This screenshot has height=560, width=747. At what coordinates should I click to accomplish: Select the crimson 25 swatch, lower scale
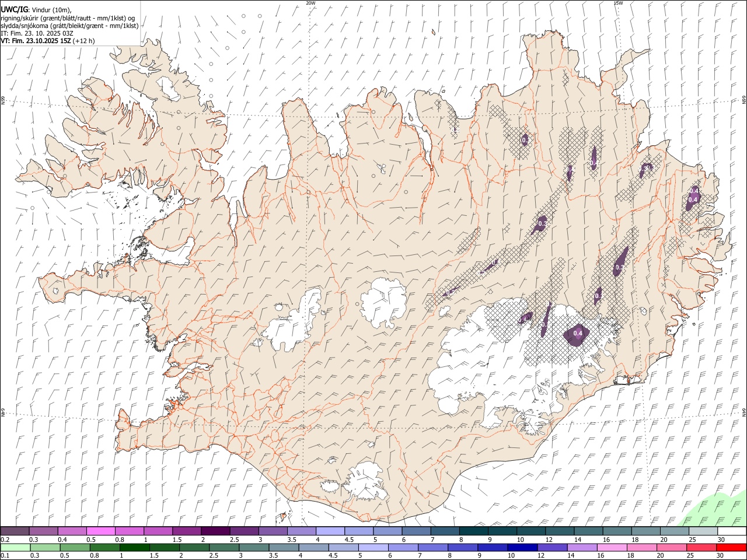pos(701,548)
